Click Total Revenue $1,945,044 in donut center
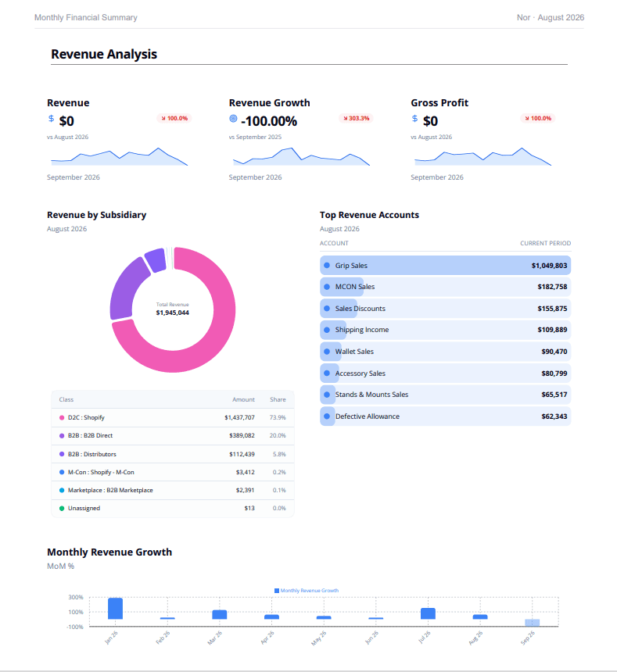The width and height of the screenshot is (617, 672). pos(172,309)
